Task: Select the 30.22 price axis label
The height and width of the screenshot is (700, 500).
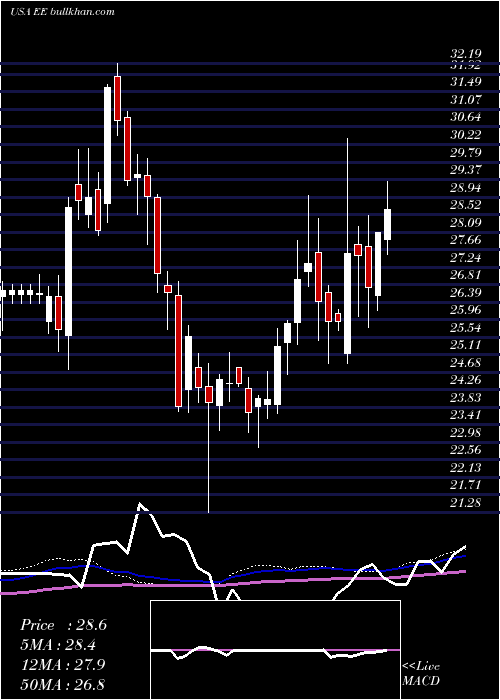Action: tap(465, 135)
